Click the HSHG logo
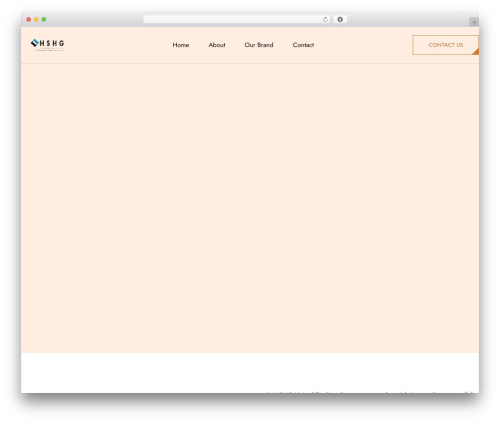The image size is (500, 423). tap(47, 45)
